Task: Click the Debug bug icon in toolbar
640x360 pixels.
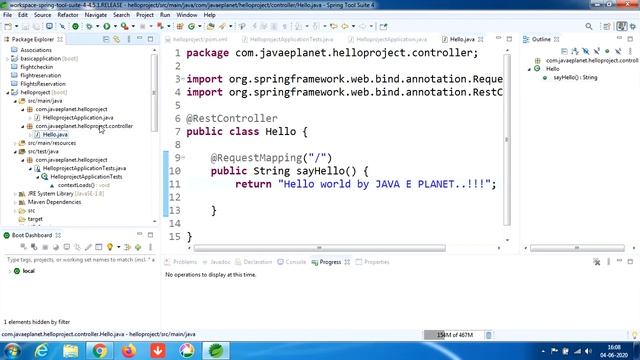Action: pos(89,27)
